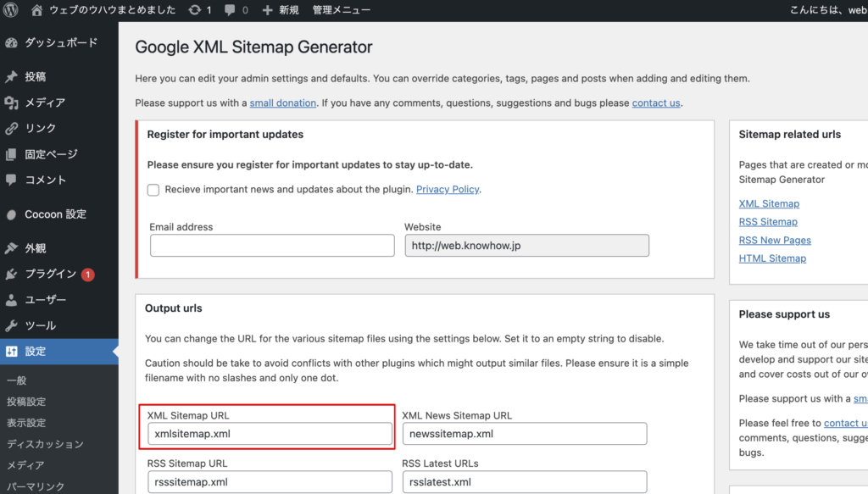This screenshot has width=868, height=494.
Task: Click the pushpin icon for posts
Action: (x=11, y=76)
